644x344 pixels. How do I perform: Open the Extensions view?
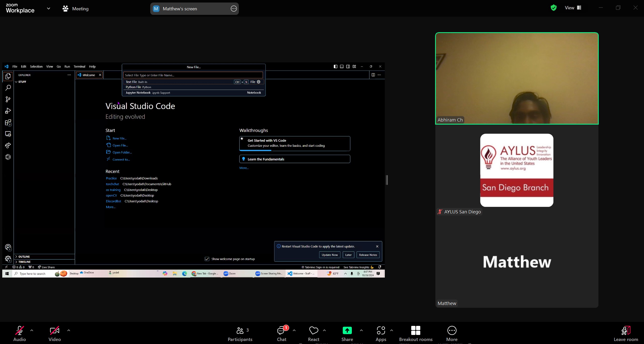click(x=8, y=123)
